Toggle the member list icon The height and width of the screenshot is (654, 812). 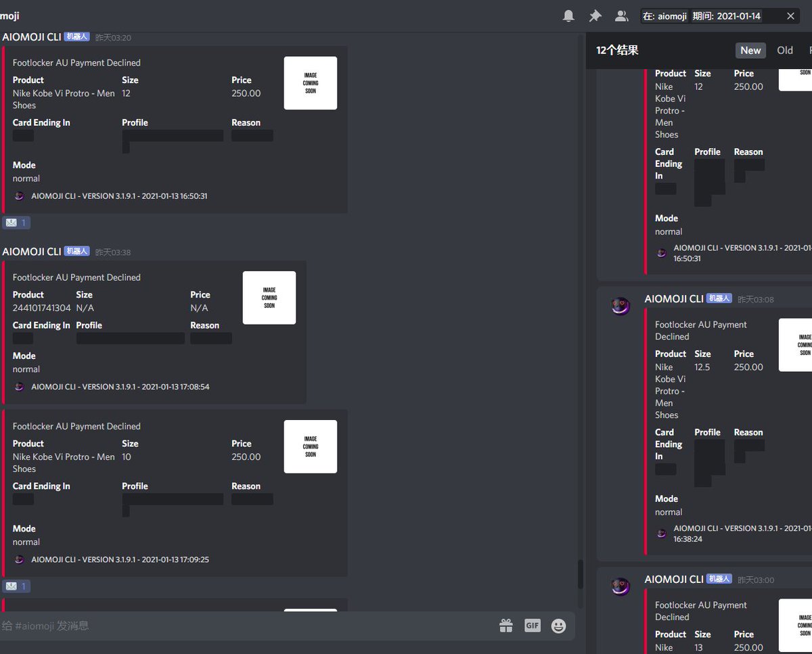tap(621, 16)
